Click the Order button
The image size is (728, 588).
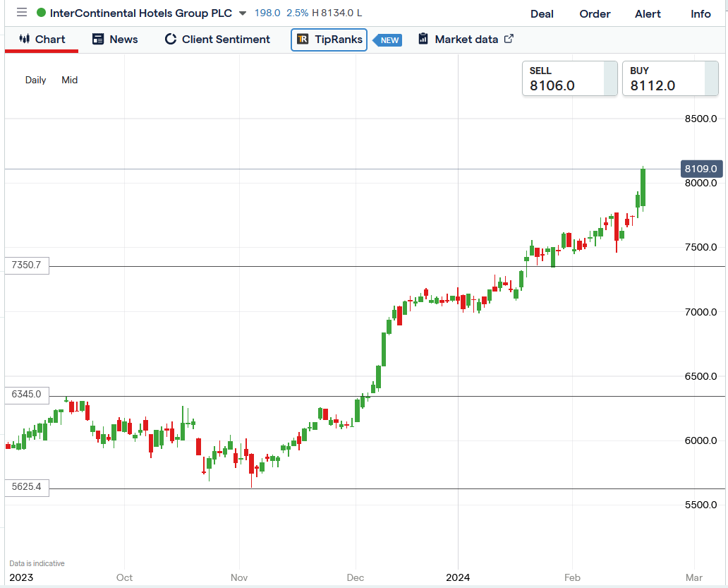595,14
